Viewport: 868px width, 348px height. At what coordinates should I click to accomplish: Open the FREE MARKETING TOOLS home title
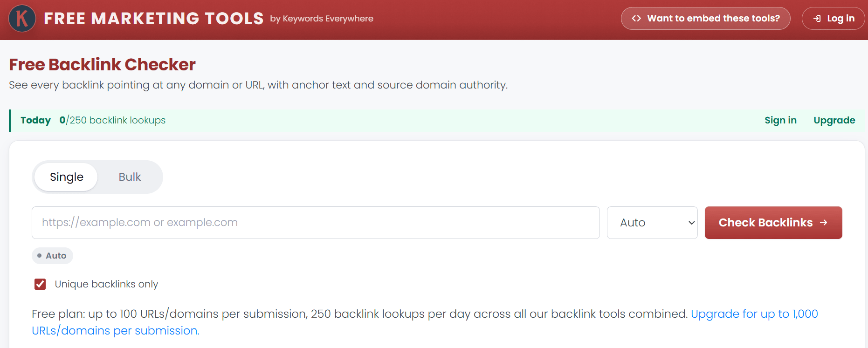(x=154, y=19)
